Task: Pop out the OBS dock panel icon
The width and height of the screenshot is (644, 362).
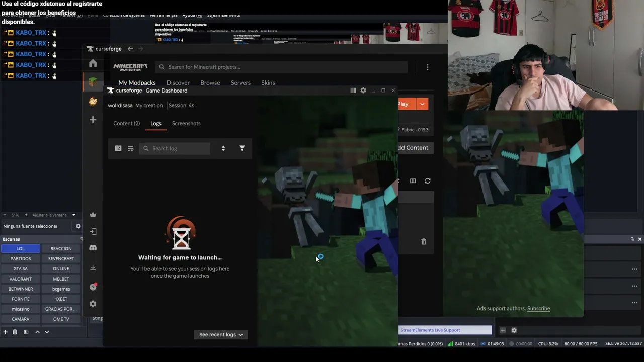Action: 632,239
